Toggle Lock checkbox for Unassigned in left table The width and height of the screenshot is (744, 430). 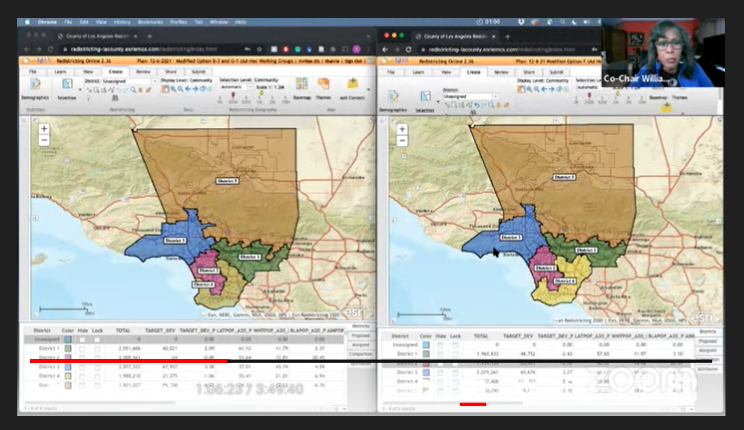97,339
